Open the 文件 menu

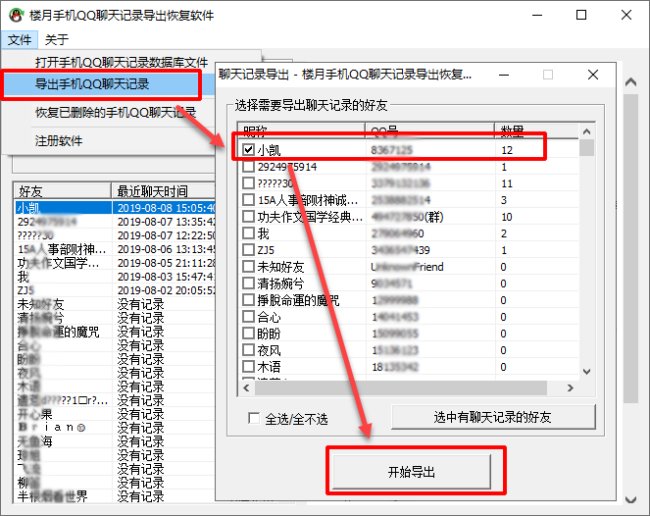pos(19,40)
